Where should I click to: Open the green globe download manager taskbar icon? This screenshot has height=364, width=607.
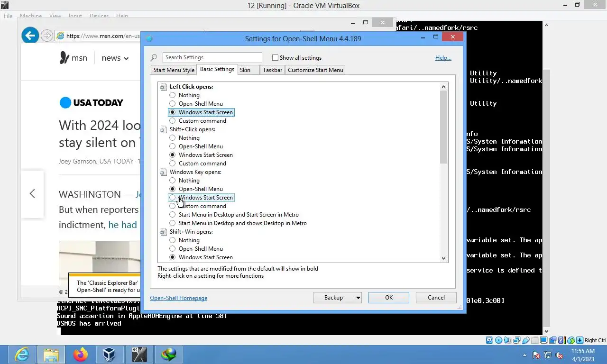coord(168,355)
